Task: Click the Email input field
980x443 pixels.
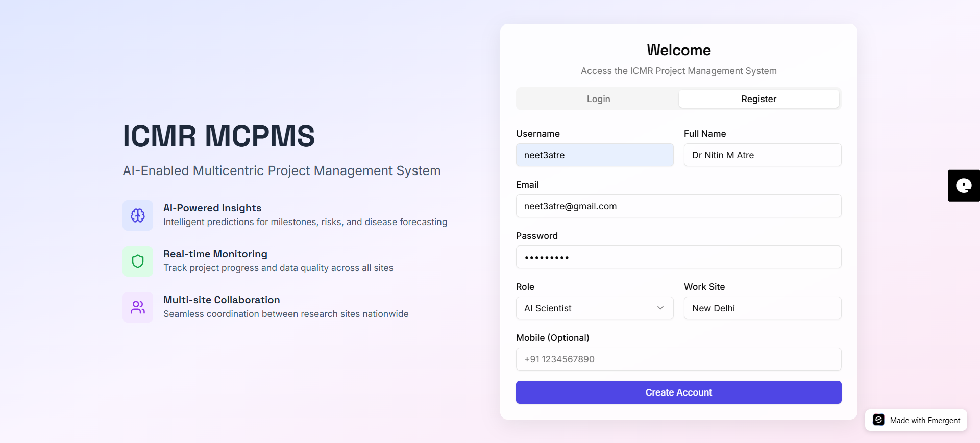Action: coord(678,206)
